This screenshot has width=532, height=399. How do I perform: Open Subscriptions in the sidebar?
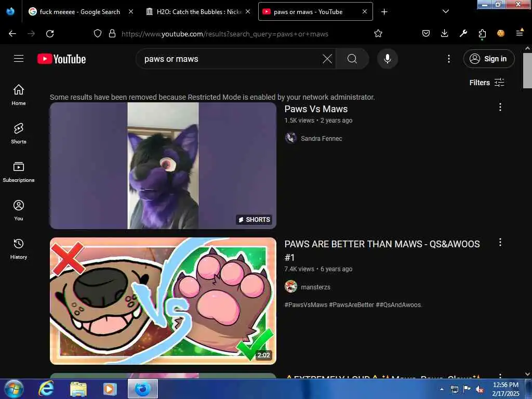click(x=19, y=172)
